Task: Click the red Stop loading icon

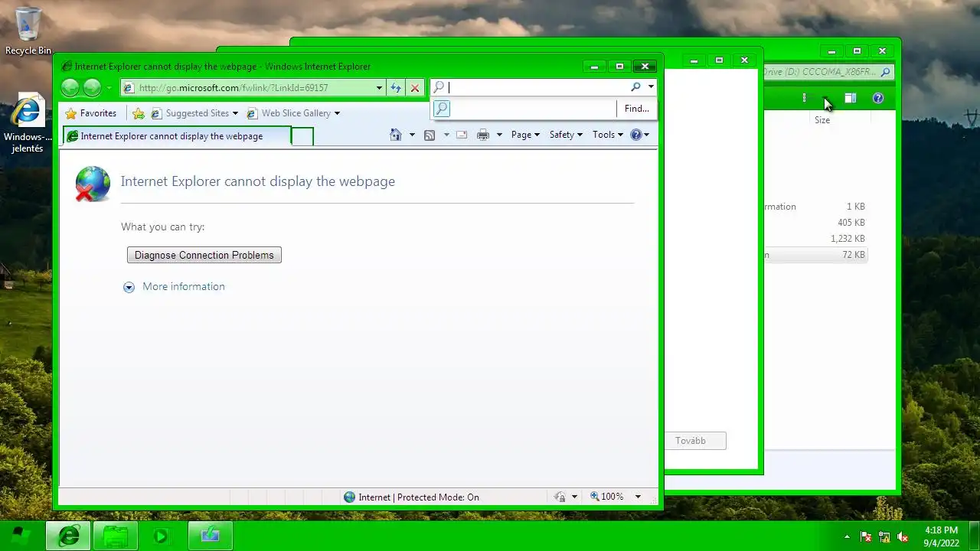Action: pos(415,88)
